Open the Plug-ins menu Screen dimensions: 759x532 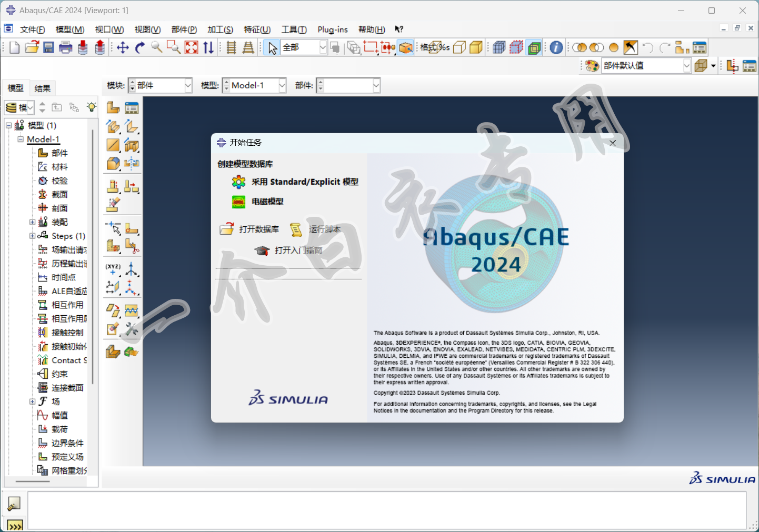[x=332, y=29]
